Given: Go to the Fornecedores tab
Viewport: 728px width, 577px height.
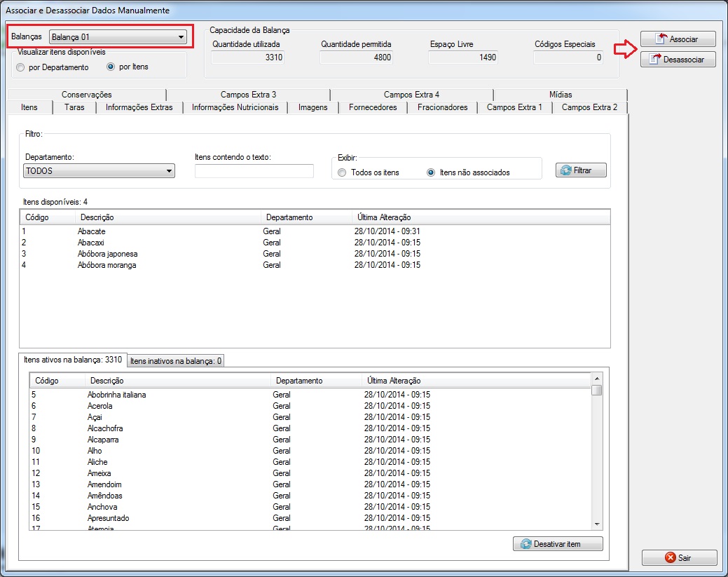Looking at the screenshot, I should coord(373,107).
